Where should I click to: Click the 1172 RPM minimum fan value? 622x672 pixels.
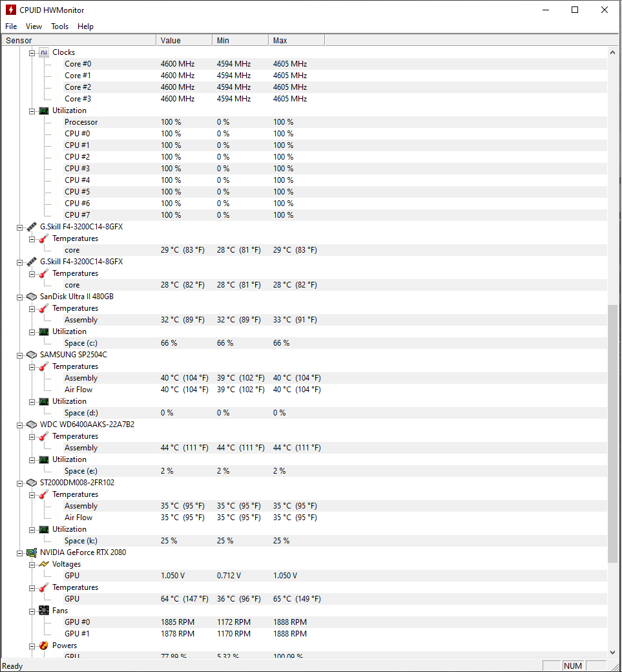coord(234,622)
